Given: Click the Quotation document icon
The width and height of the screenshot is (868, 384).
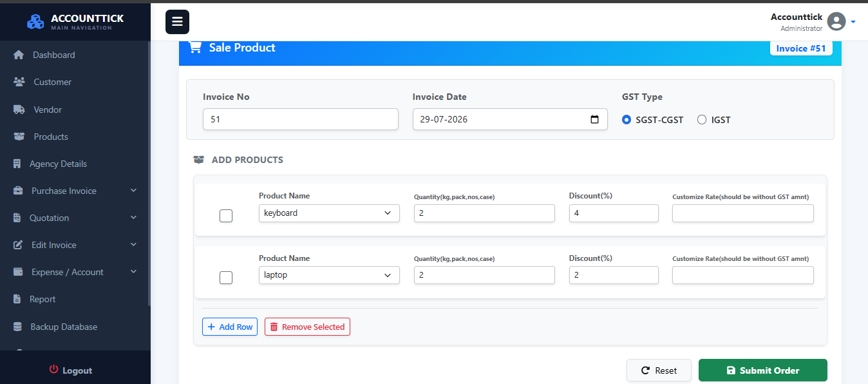Looking at the screenshot, I should [17, 218].
